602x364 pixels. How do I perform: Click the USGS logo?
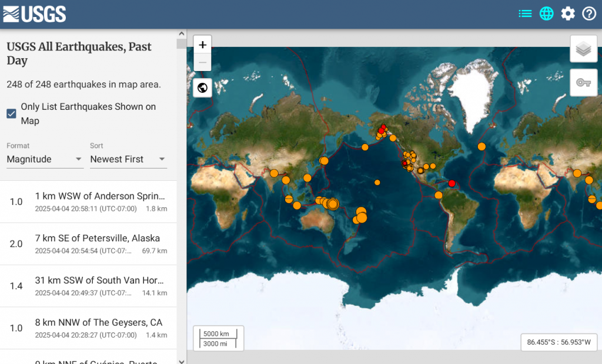(x=35, y=14)
